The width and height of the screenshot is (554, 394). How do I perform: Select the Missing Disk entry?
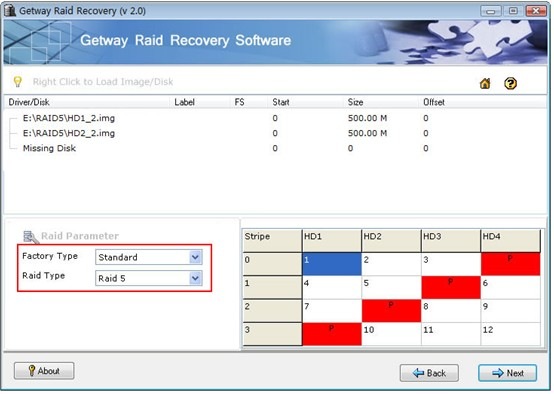pos(49,149)
